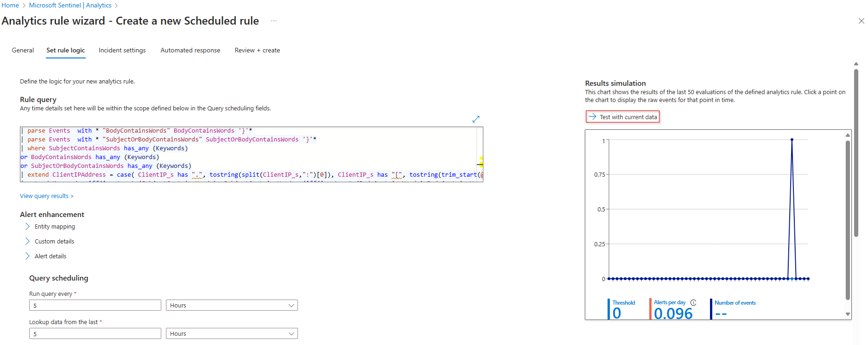Viewport: 868px width, 345px height.
Task: Switch to the Incident settings tab
Action: pyautogui.click(x=122, y=51)
